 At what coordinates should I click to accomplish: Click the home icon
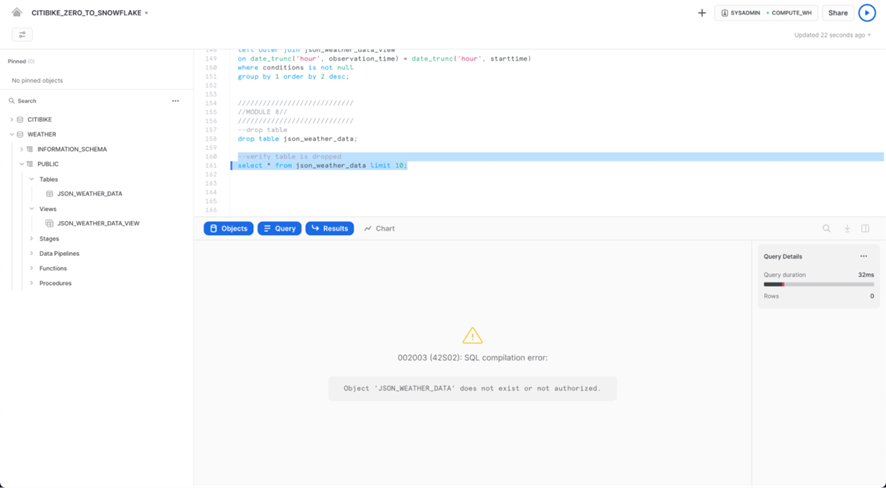click(x=17, y=13)
